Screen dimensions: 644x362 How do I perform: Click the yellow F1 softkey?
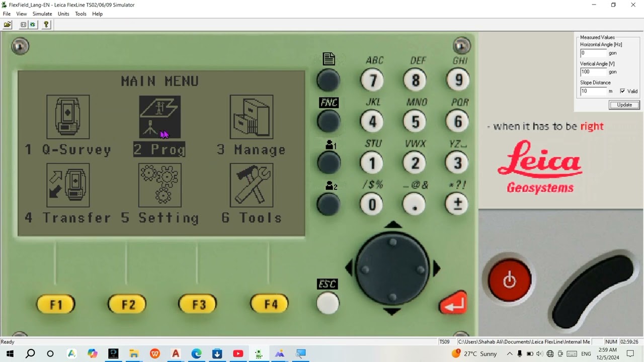(56, 304)
